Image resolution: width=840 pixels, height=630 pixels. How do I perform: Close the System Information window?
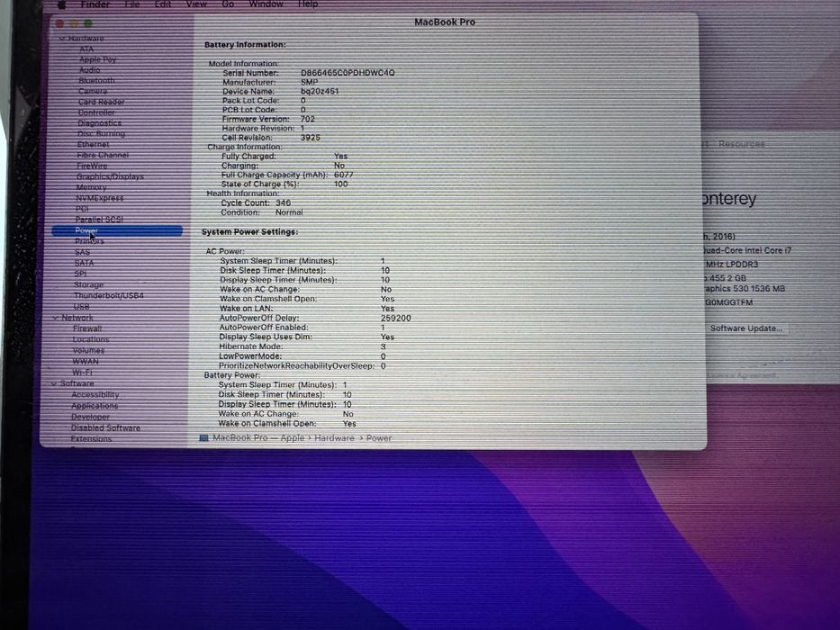pos(60,23)
